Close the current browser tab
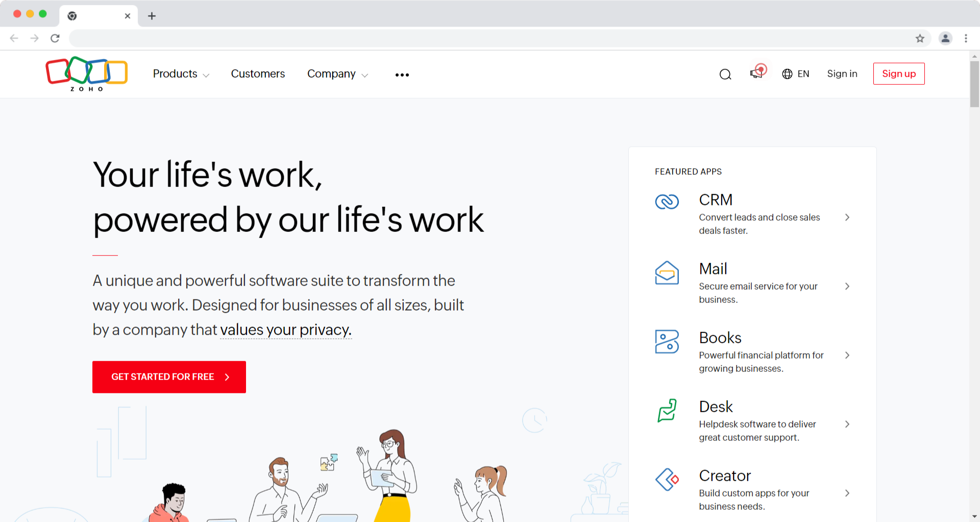 [x=128, y=16]
